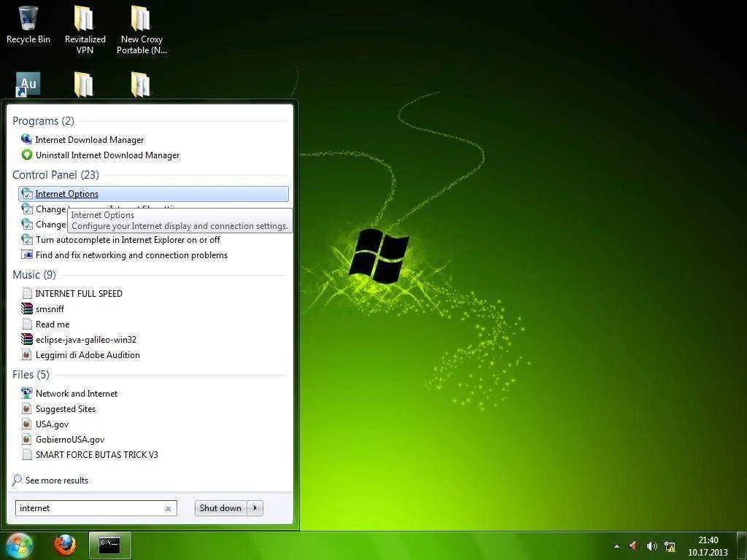
Task: Click the Shut down button
Action: (220, 508)
